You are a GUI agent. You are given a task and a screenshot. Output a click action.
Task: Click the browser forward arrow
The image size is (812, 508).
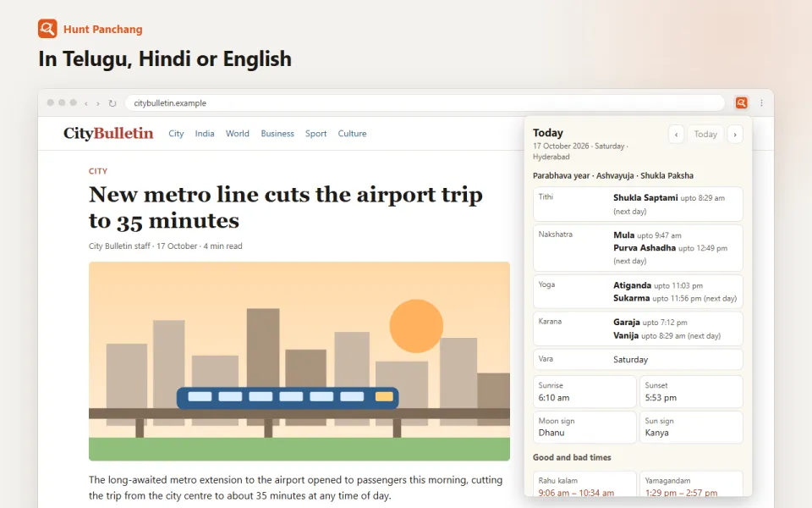pos(98,103)
